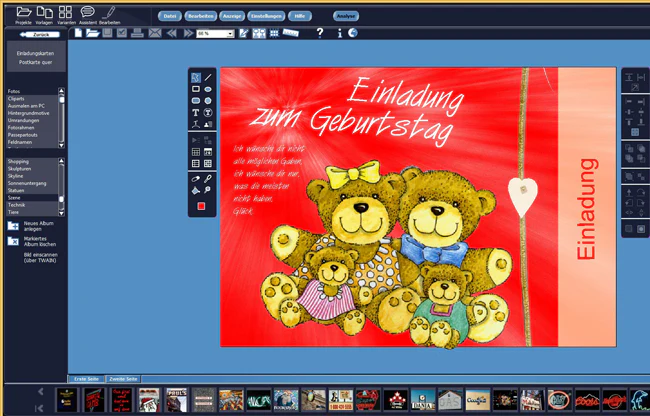This screenshot has height=416, width=650.
Task: Expand lower album list down arrow
Action: [61, 213]
